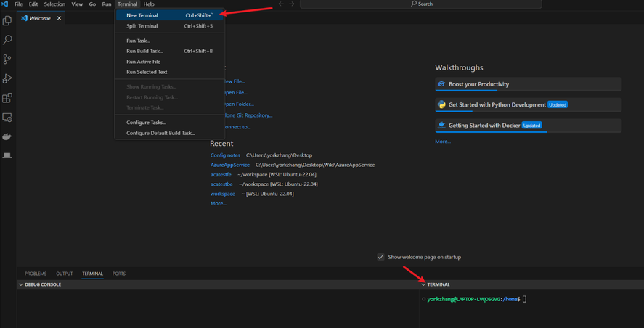This screenshot has height=328, width=644.
Task: Open Get Started with Python Development walkthrough
Action: 528,104
